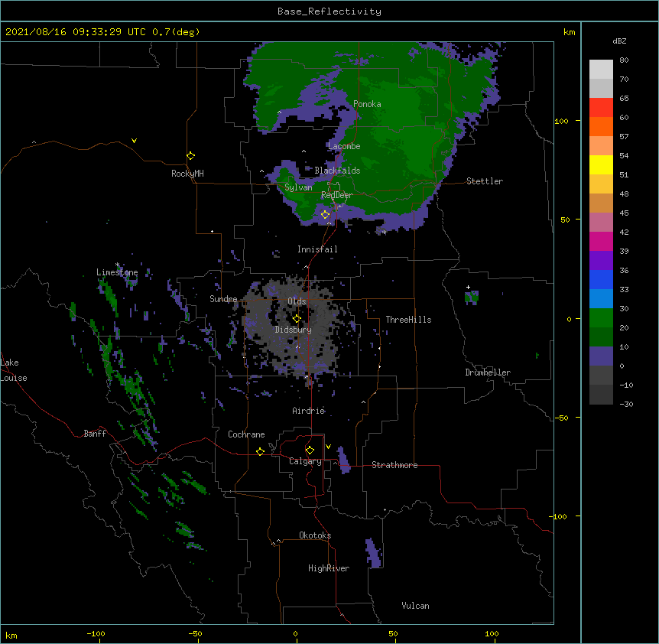Click the Innisfail city label
Image resolution: width=659 pixels, height=644 pixels.
pyautogui.click(x=317, y=249)
